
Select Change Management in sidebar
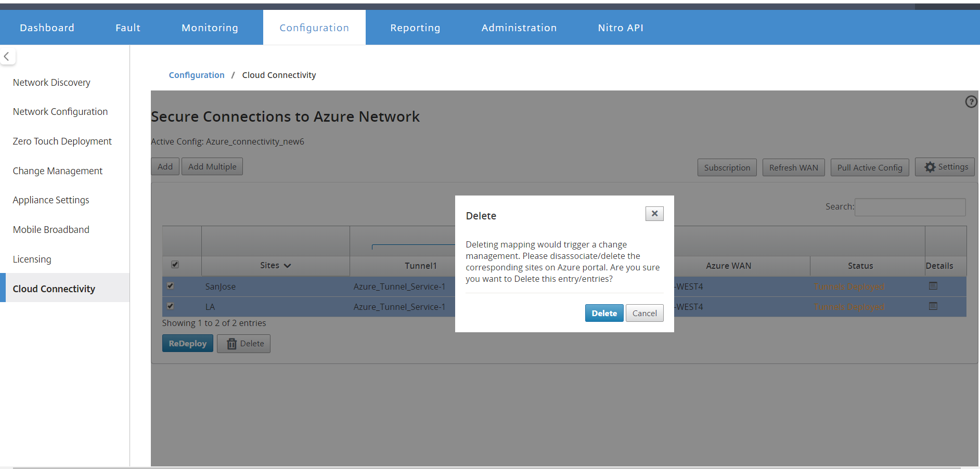click(x=58, y=171)
